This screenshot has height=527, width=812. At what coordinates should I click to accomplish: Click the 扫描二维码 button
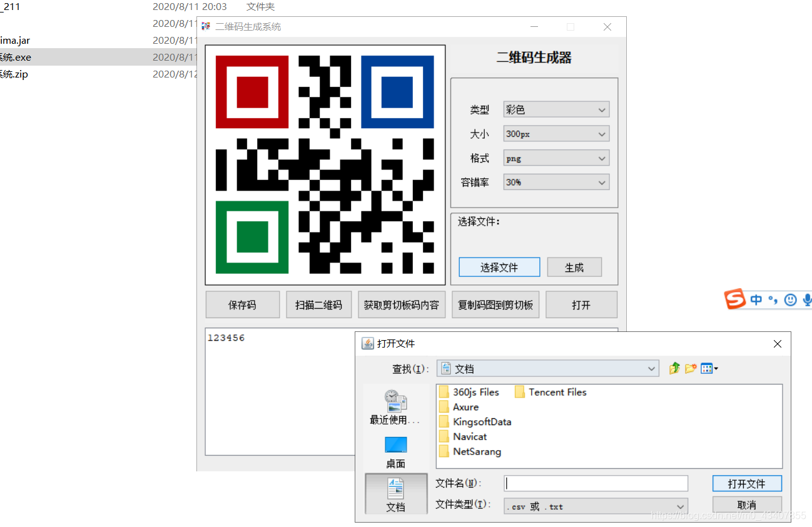(x=318, y=305)
